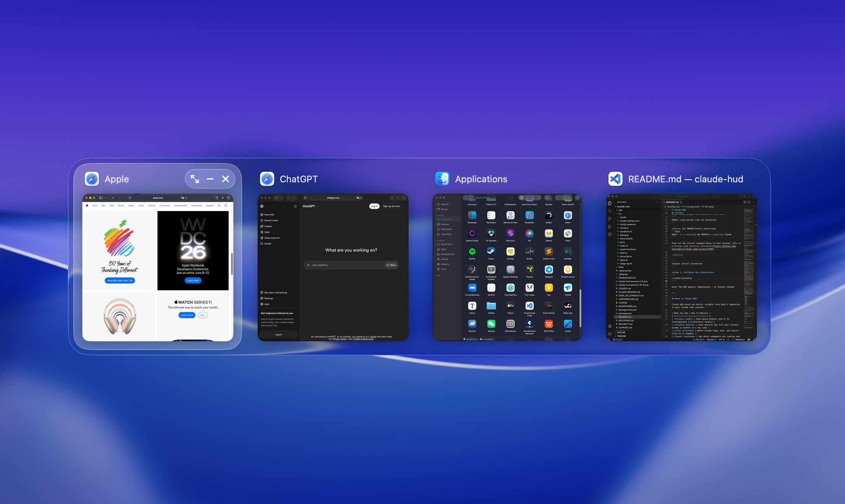The width and height of the screenshot is (845, 504).
Task: Collapse the CLAUDE-HUD root in VS Code explorer
Action: pos(623,207)
